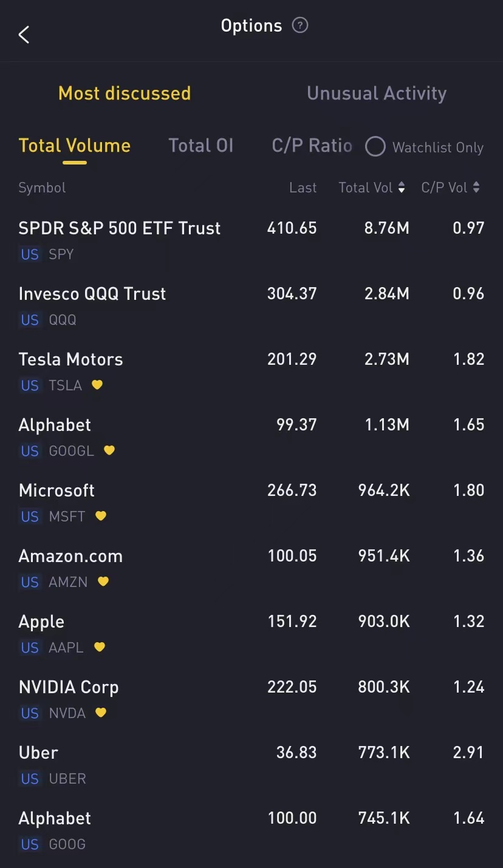
Task: Tap the heart icon beside TSLA
Action: [x=97, y=385]
